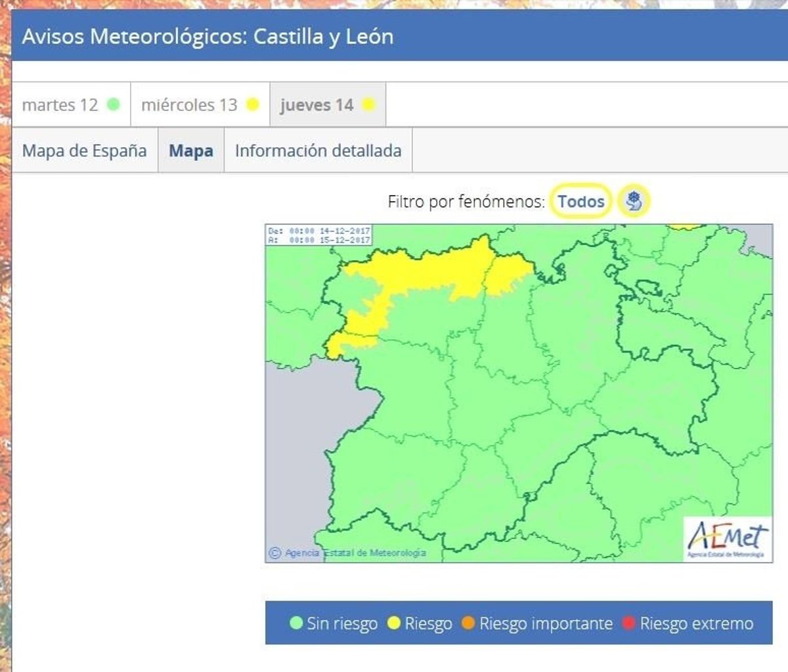Image resolution: width=788 pixels, height=672 pixels.
Task: Click the yellow status dot beside miércoles 13
Action: [x=252, y=104]
